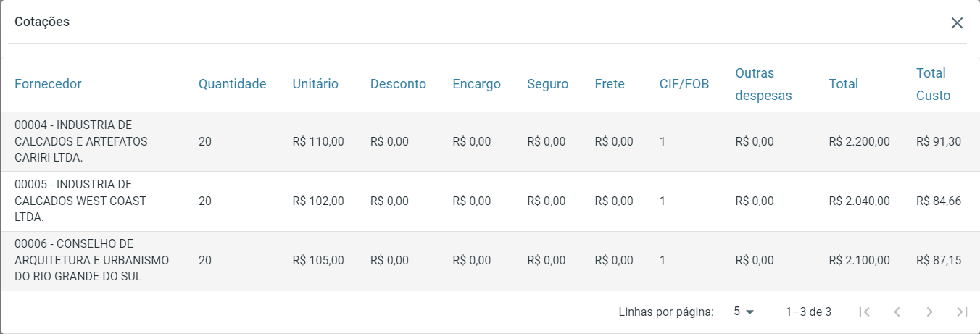Close the Cotações dialog

click(957, 22)
